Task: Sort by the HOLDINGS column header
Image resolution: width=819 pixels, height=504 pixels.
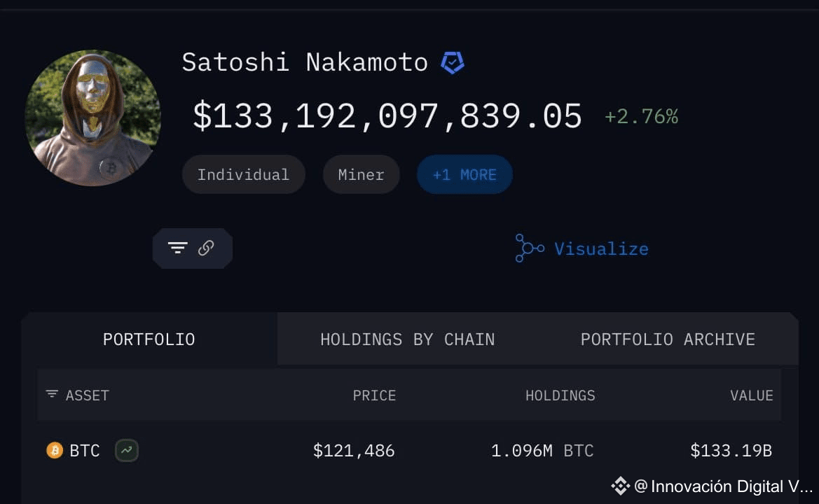Action: pos(560,395)
